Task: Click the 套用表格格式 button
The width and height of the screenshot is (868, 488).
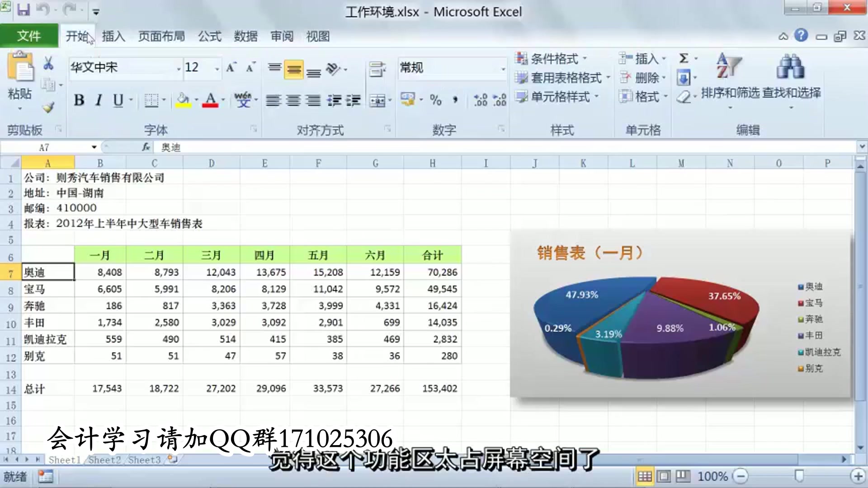Action: pyautogui.click(x=561, y=77)
